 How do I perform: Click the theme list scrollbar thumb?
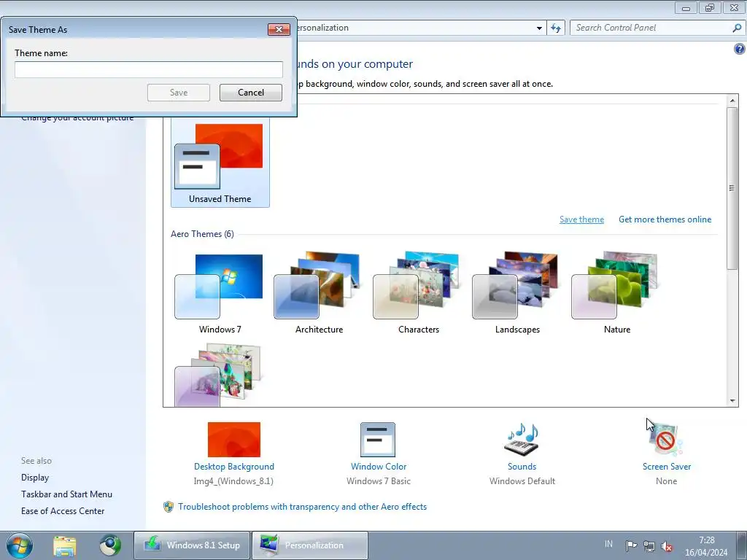pos(732,188)
